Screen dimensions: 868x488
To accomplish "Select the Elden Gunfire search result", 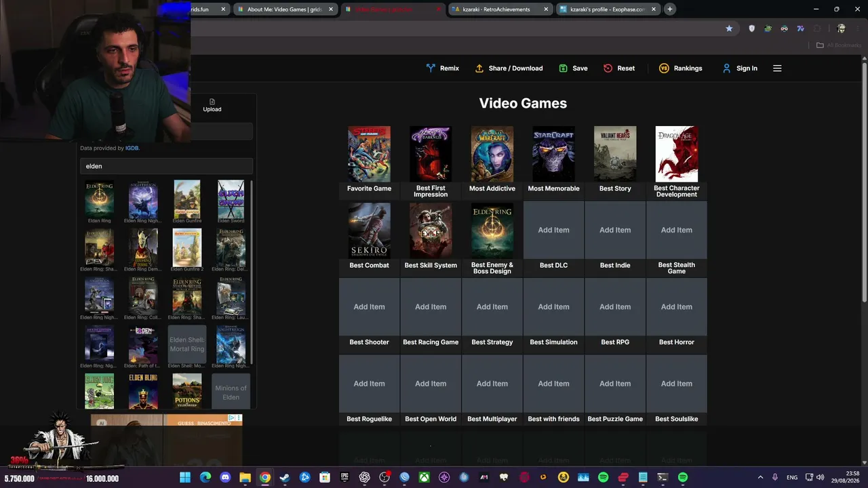I will click(x=187, y=201).
